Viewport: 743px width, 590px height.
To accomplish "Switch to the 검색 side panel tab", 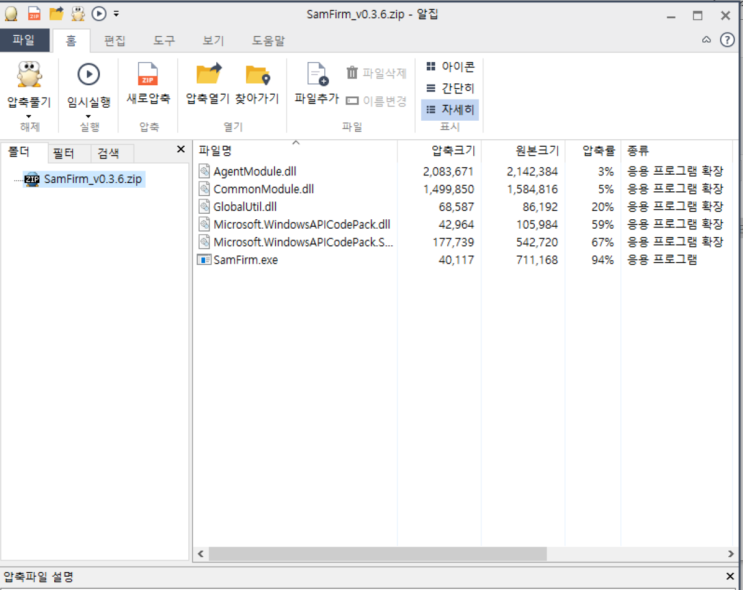I will point(109,153).
